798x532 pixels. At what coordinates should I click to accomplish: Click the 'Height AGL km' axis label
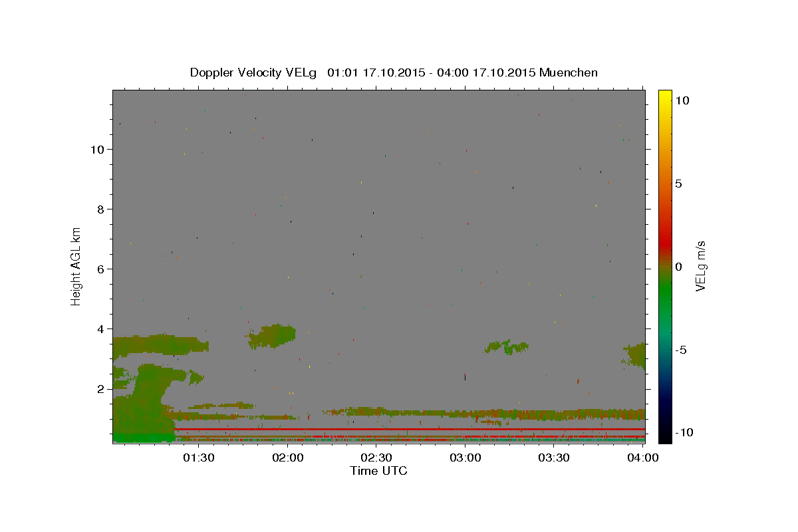(76, 266)
